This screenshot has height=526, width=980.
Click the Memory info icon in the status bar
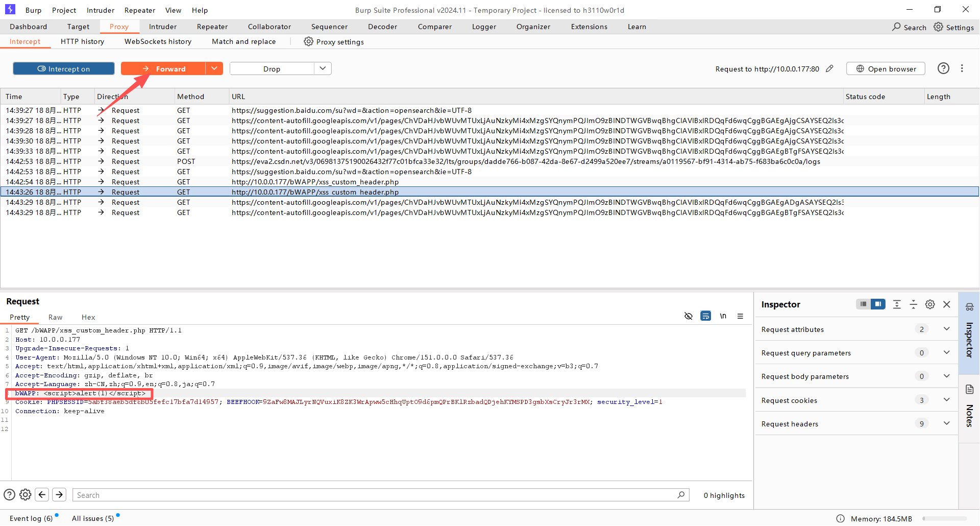(x=840, y=518)
